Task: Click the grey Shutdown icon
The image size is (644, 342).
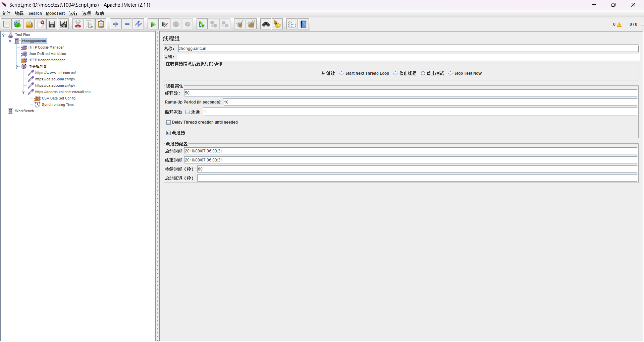Action: [188, 24]
